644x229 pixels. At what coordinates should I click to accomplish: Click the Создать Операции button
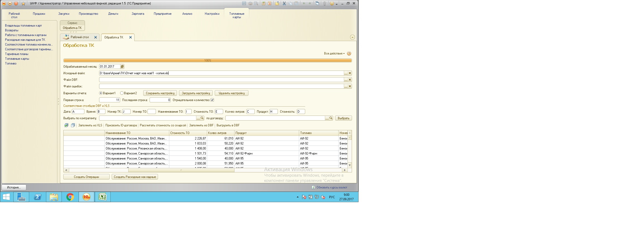pos(86,177)
